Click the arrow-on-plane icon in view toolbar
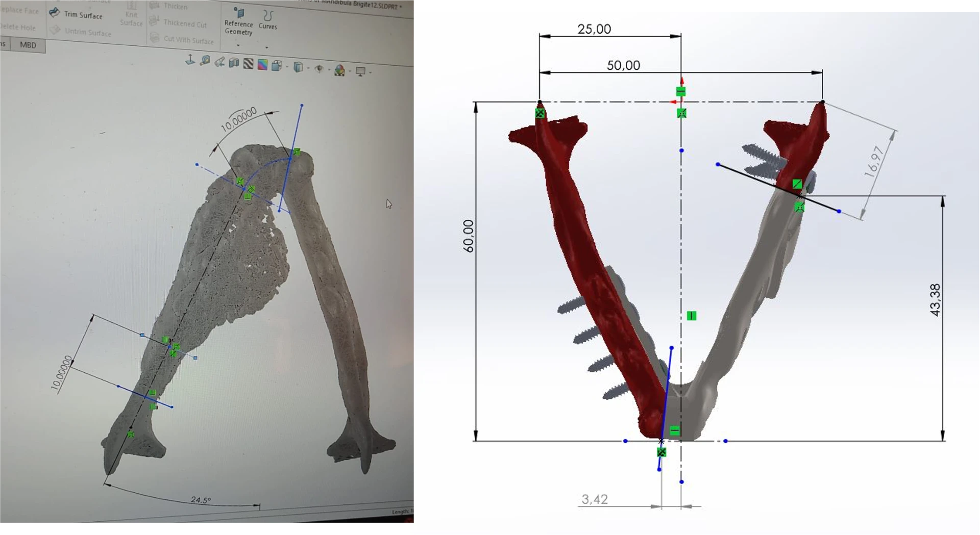Viewport: 980px width, 535px height. [x=190, y=60]
